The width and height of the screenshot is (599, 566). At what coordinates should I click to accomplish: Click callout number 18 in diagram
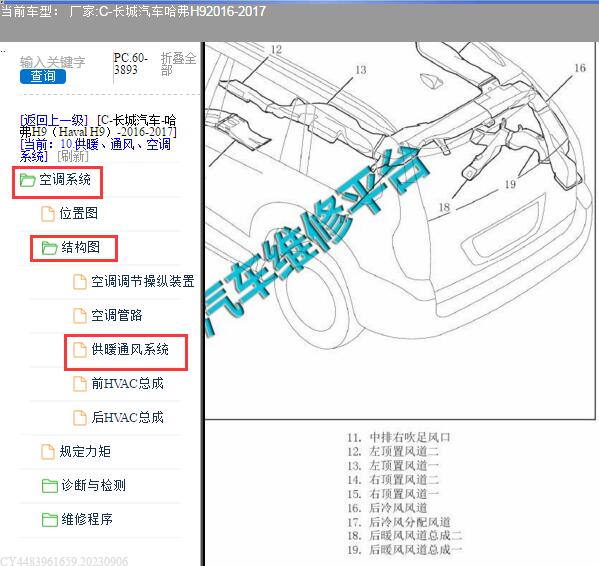point(444,207)
